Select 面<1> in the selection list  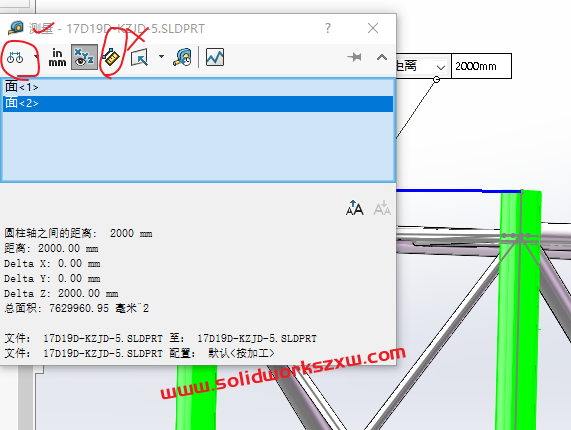[198, 87]
